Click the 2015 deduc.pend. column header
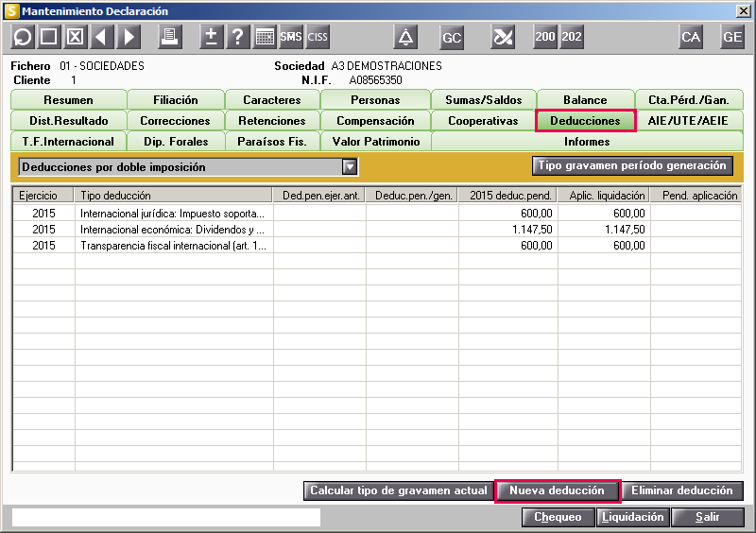This screenshot has width=756, height=533. pos(507,196)
